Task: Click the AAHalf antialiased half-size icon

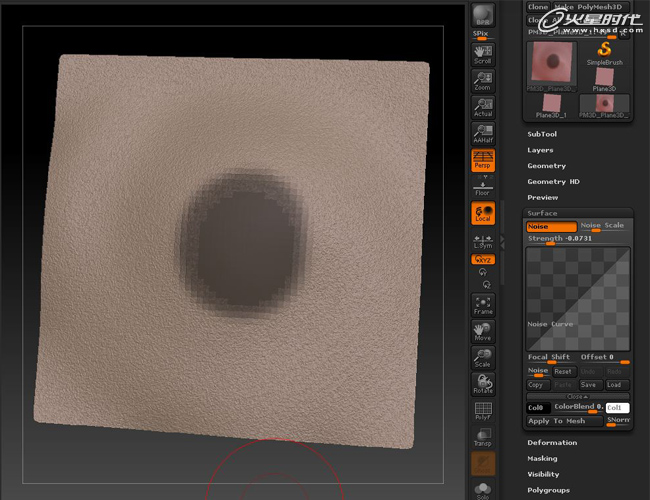Action: 483,133
